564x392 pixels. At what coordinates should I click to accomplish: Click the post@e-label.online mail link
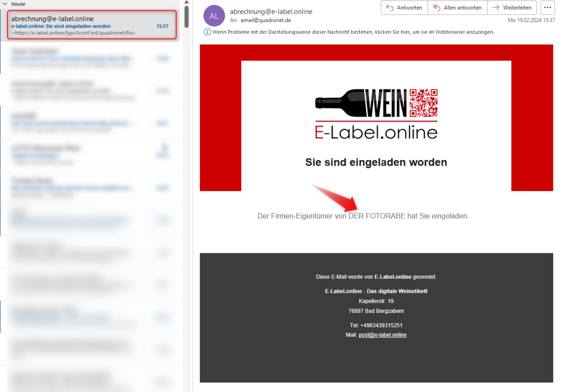382,335
